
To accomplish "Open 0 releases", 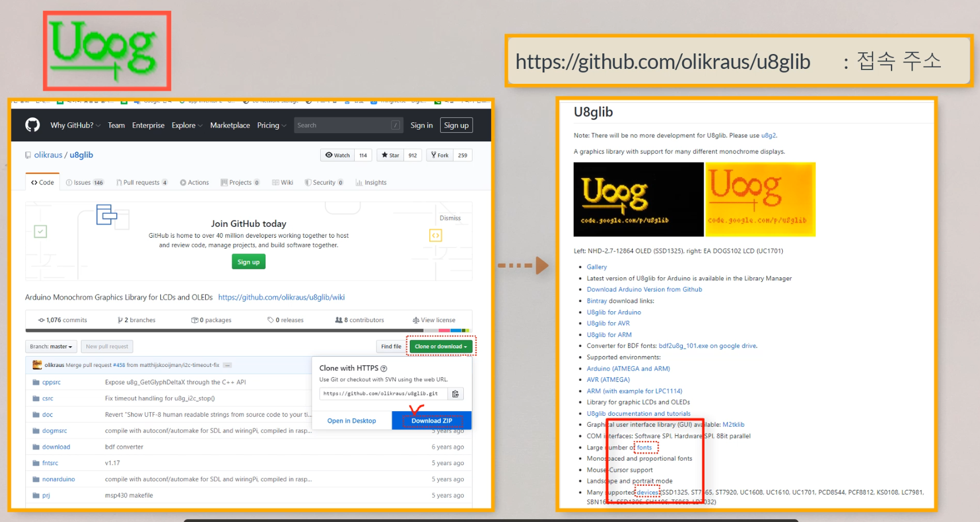I will pos(286,320).
